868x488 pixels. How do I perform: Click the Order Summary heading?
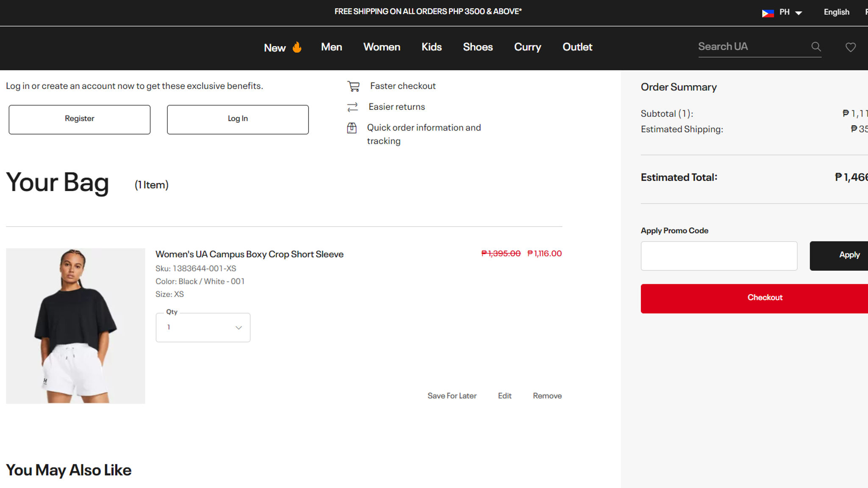pyautogui.click(x=679, y=87)
